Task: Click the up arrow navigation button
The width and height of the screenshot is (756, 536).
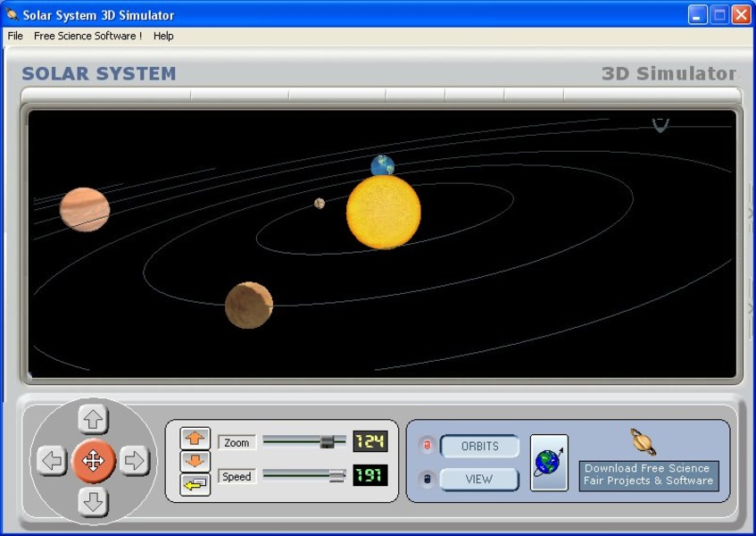Action: coord(93,419)
